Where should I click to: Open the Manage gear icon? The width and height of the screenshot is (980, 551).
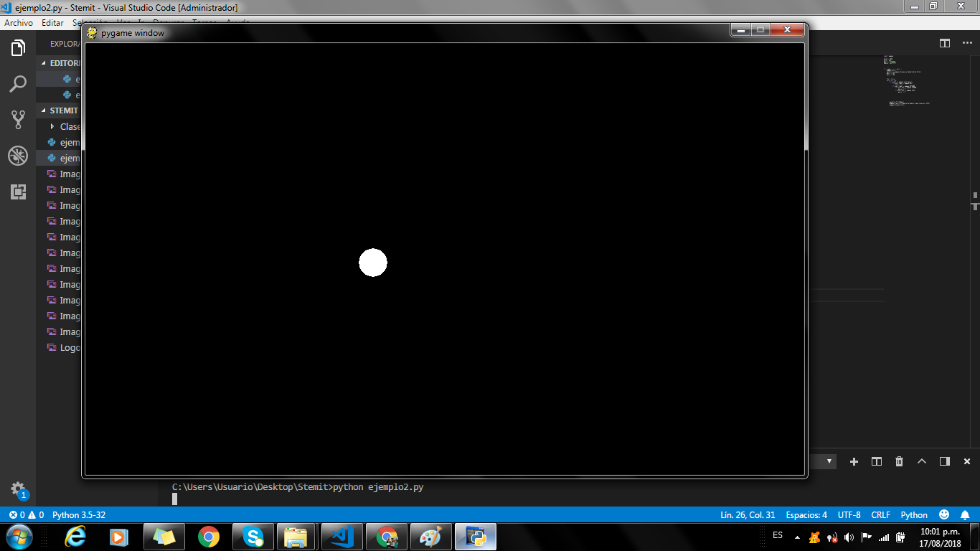coord(18,489)
